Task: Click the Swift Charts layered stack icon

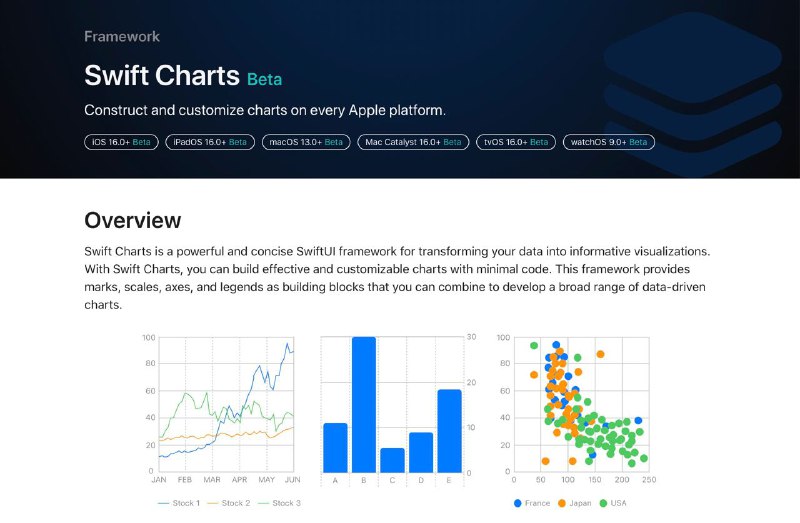Action: [693, 93]
